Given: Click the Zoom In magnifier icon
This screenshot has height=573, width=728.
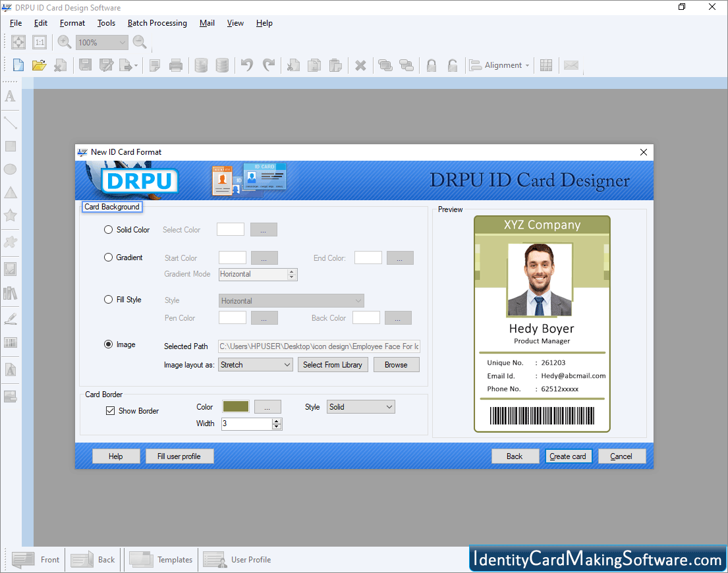Looking at the screenshot, I should point(63,41).
